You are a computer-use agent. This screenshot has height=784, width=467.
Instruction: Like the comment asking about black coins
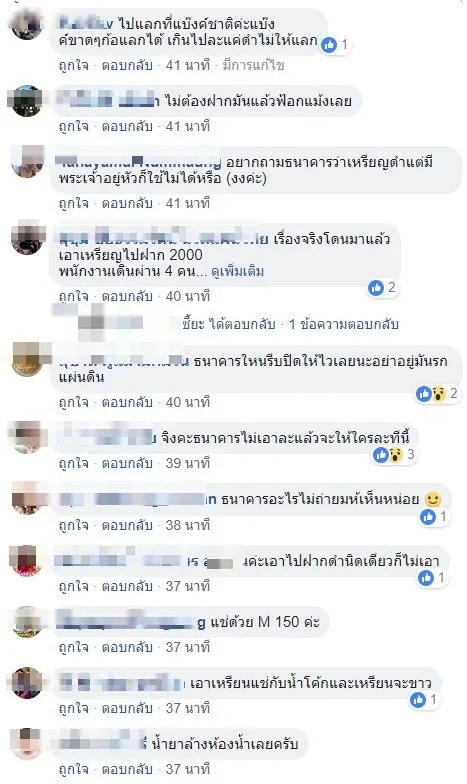coord(74,204)
